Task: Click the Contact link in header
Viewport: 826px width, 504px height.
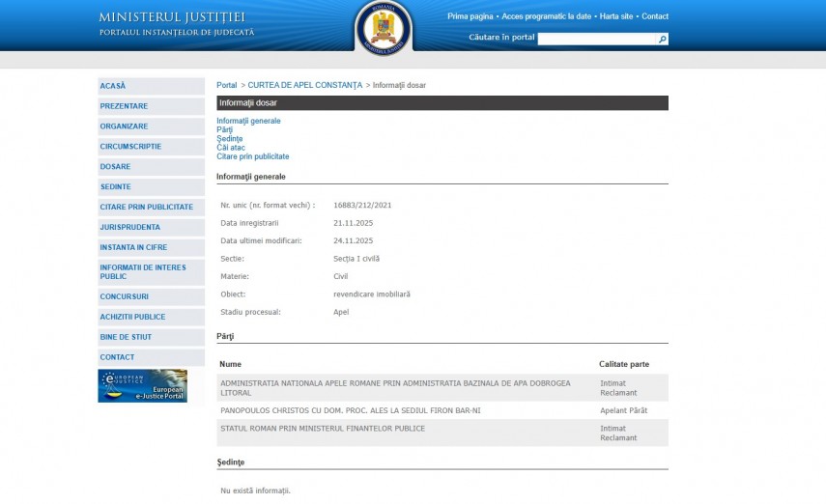Action: click(x=655, y=16)
